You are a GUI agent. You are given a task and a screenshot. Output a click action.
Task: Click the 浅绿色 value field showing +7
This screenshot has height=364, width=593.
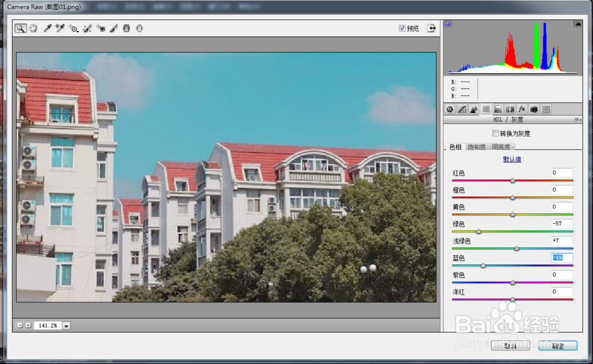(x=562, y=241)
